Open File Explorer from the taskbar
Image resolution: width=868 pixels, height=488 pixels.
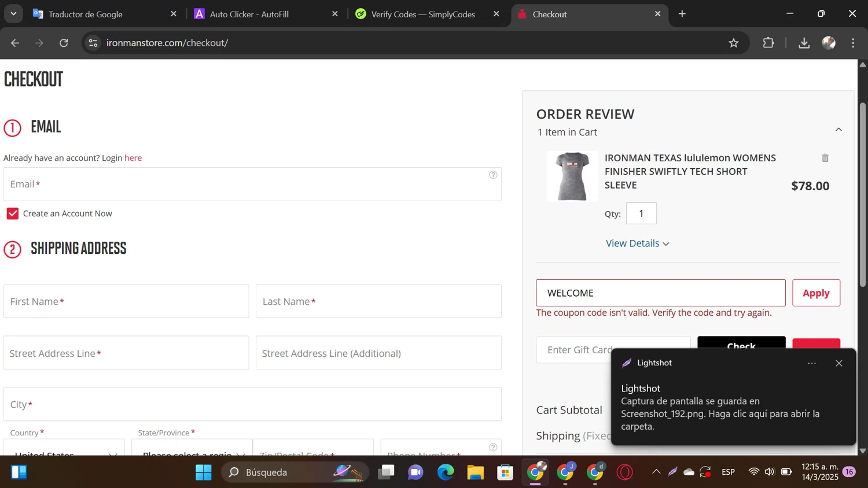pyautogui.click(x=476, y=472)
